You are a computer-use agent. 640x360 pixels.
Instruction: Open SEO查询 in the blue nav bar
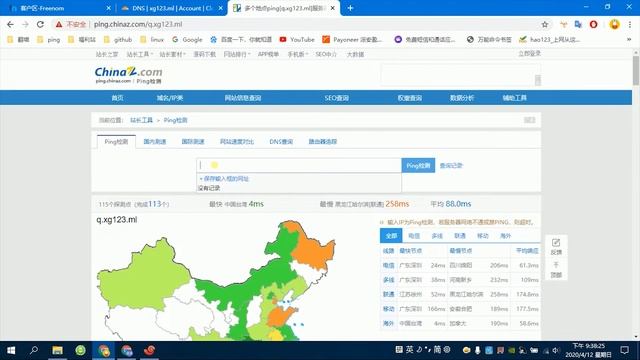(x=336, y=98)
